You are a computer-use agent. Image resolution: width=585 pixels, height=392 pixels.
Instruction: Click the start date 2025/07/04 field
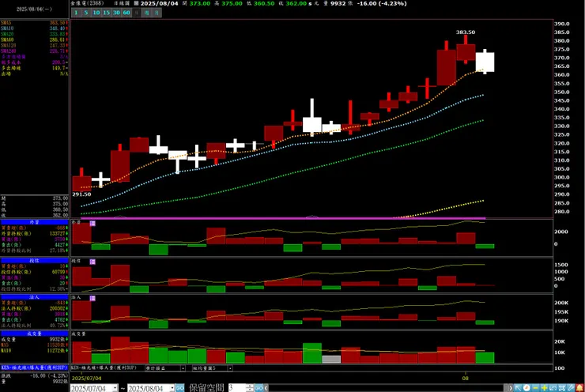[91, 388]
